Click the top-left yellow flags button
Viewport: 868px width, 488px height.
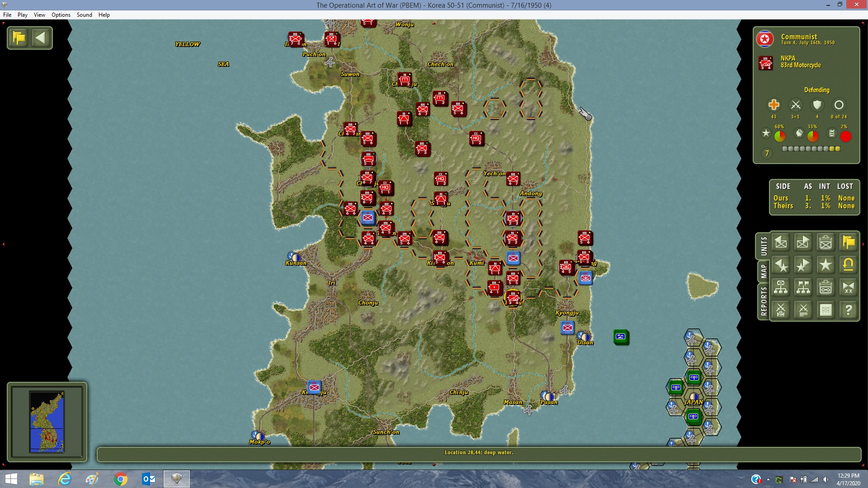click(19, 38)
